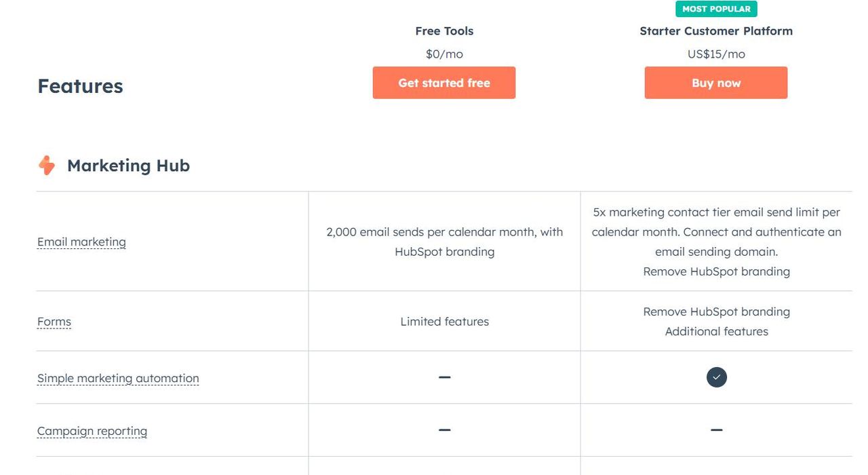Select the Starter Customer Platform heading
This screenshot has height=475, width=868.
(716, 31)
